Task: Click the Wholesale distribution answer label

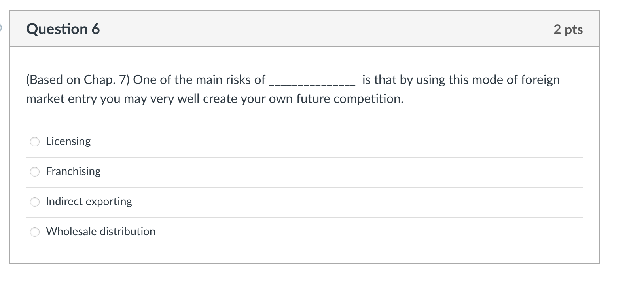Action: pos(100,231)
